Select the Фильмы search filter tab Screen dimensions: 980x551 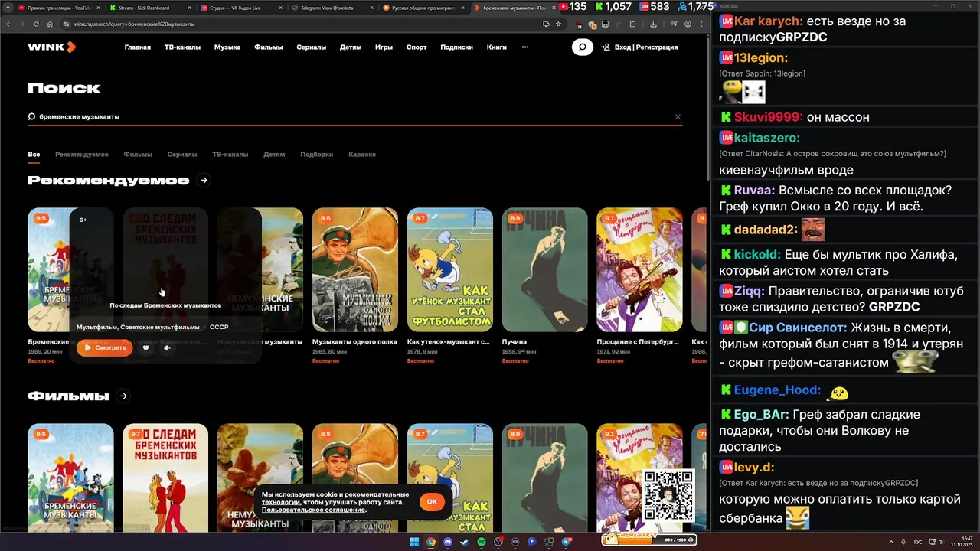[138, 155]
